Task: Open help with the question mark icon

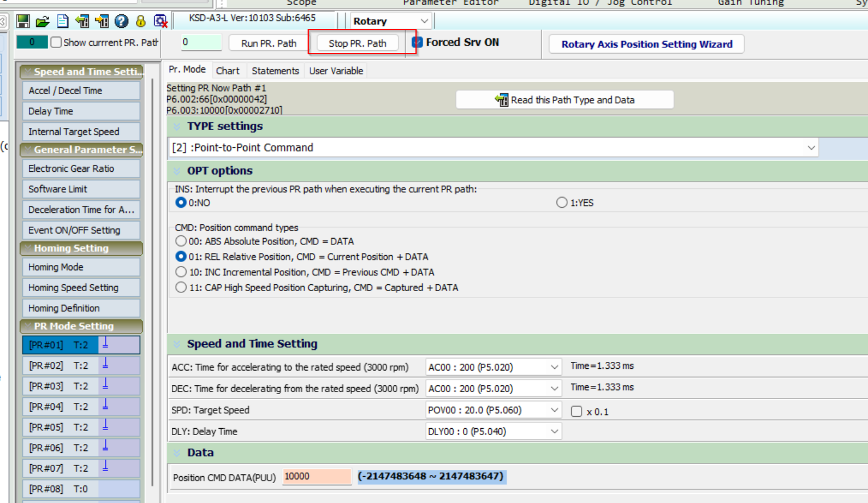Action: tap(122, 22)
